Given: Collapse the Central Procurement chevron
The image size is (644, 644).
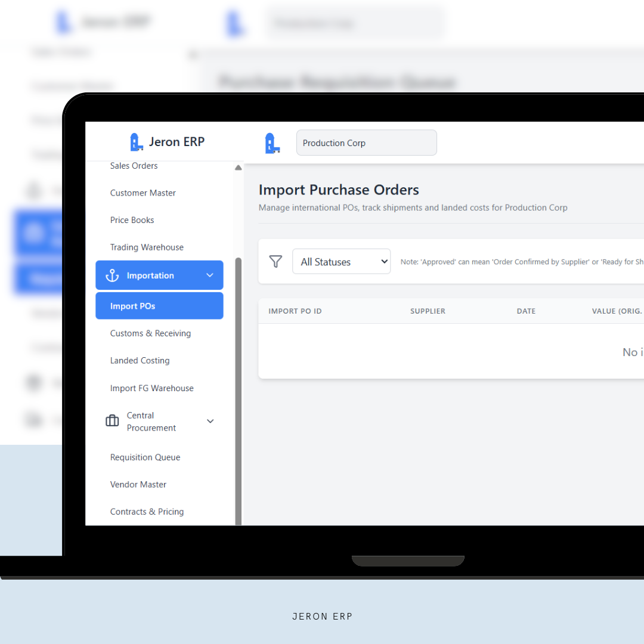Looking at the screenshot, I should click(x=210, y=421).
